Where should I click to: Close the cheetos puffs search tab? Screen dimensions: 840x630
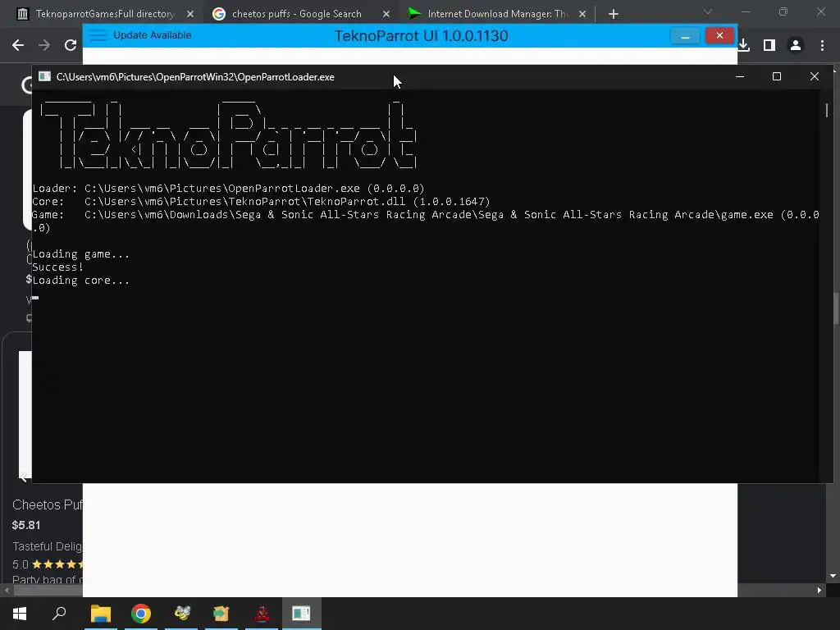(x=386, y=14)
